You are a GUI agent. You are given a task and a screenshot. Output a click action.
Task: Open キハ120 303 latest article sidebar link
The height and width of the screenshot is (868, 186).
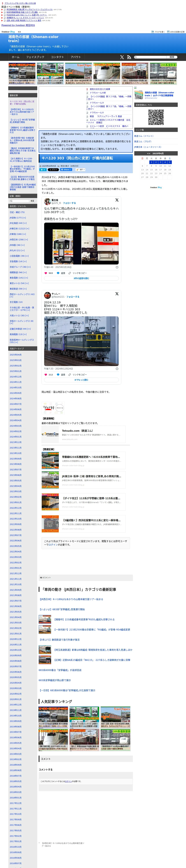click(x=22, y=102)
